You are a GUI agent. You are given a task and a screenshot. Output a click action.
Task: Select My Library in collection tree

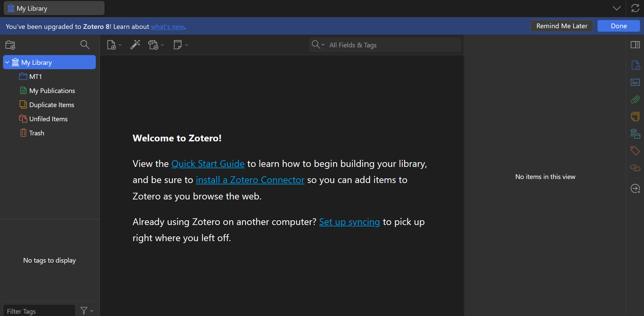tap(49, 62)
